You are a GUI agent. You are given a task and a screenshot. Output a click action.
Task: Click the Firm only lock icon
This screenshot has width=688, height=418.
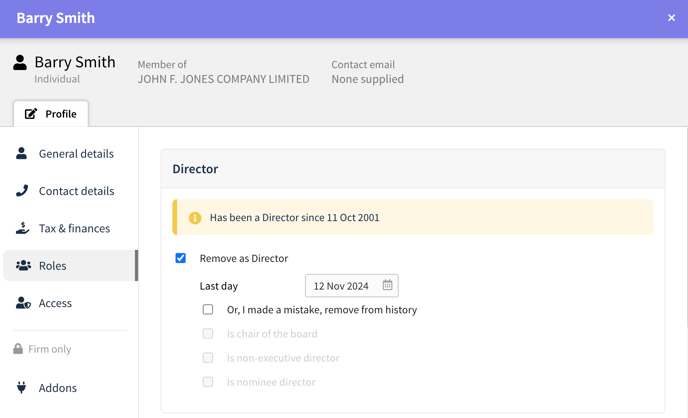[18, 349]
